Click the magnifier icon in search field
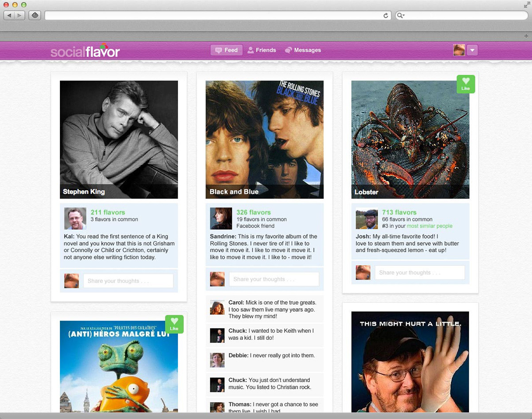 click(400, 16)
